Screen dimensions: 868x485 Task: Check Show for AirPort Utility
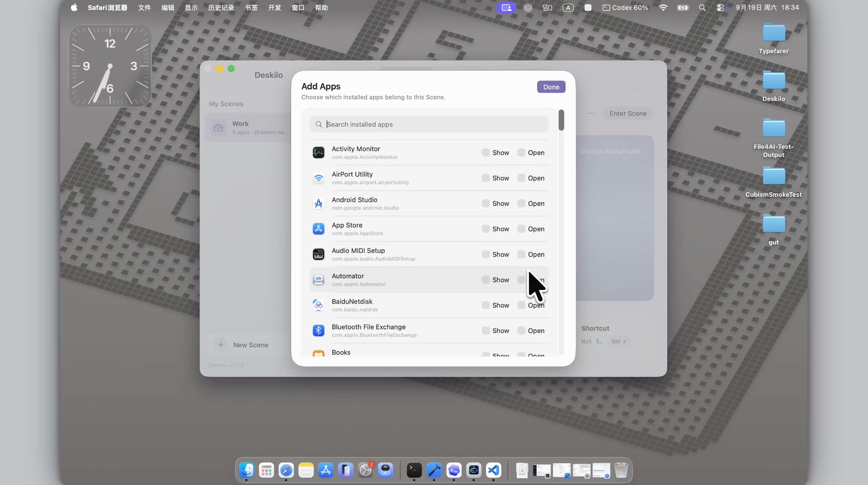pyautogui.click(x=486, y=178)
